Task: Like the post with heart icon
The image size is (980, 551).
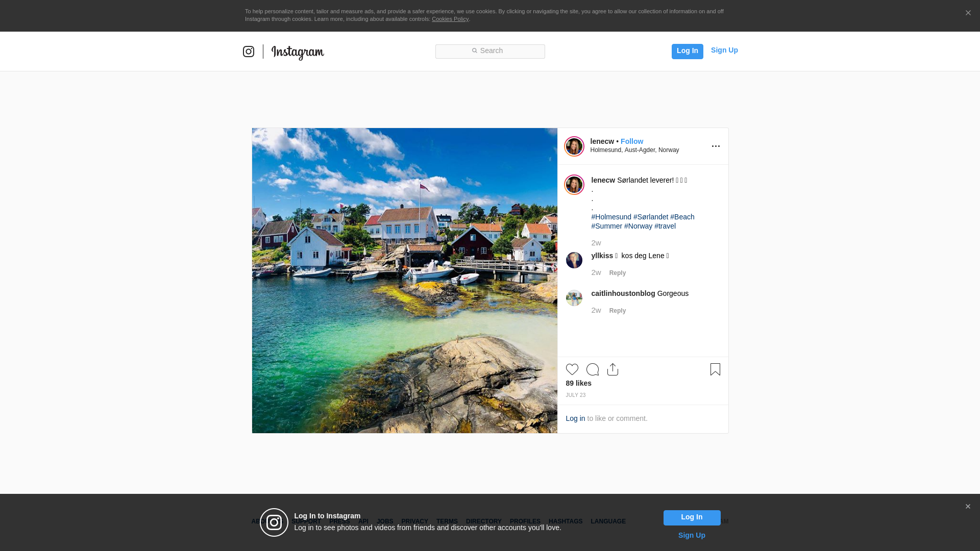Action: tap(572, 369)
